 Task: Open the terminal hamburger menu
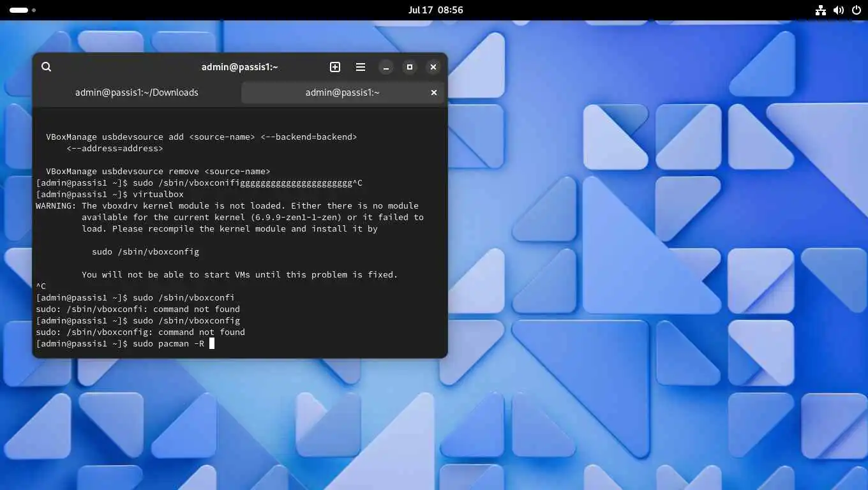361,67
